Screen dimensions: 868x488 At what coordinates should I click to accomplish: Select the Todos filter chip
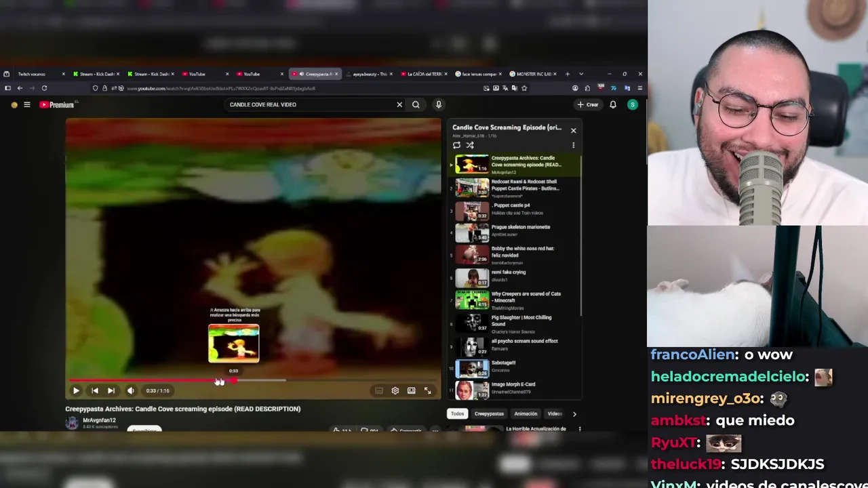tap(458, 413)
